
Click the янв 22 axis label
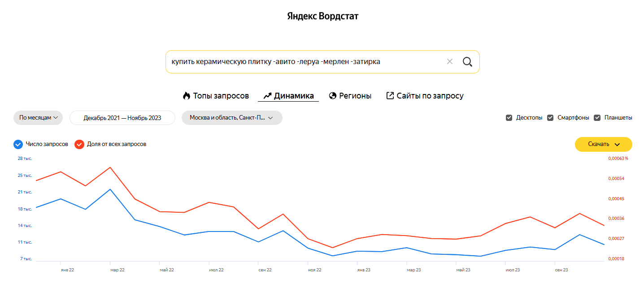click(67, 270)
